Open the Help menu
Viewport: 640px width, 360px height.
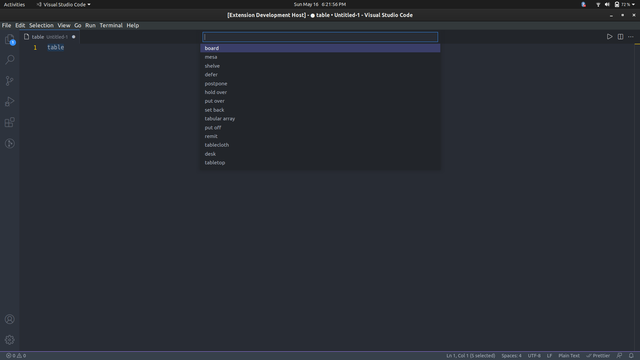click(x=133, y=25)
